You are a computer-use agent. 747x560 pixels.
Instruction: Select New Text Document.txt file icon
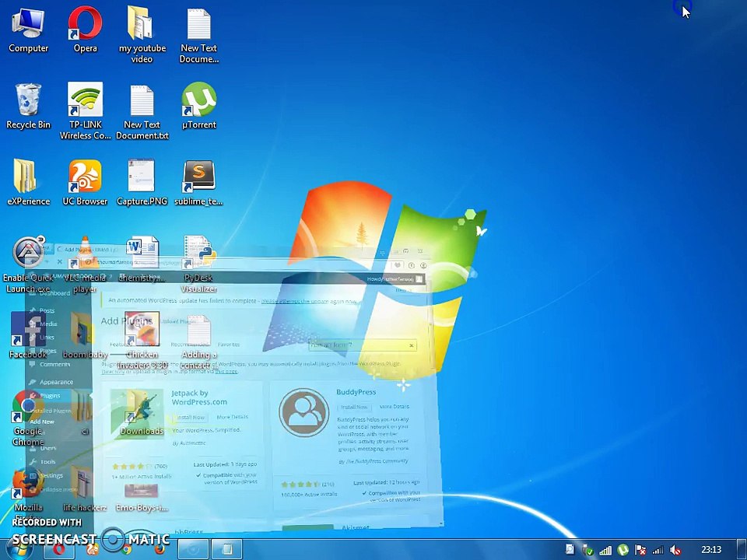point(142,111)
